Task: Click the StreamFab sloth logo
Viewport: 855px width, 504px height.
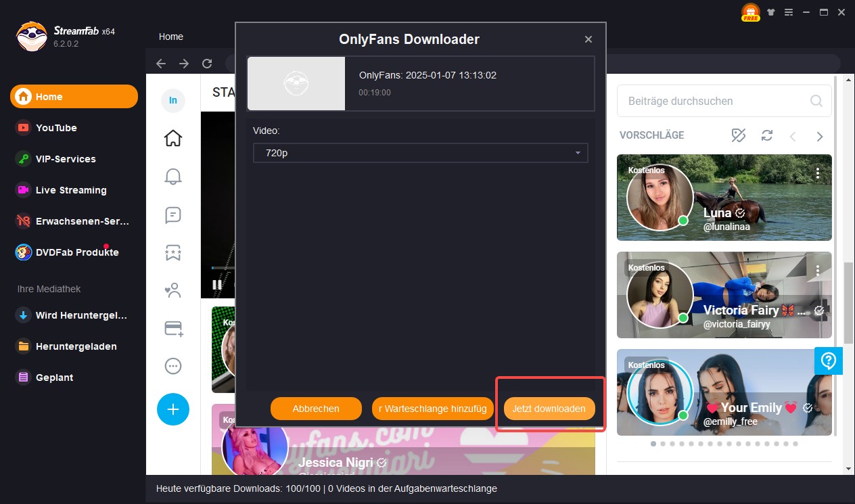Action: click(x=31, y=37)
